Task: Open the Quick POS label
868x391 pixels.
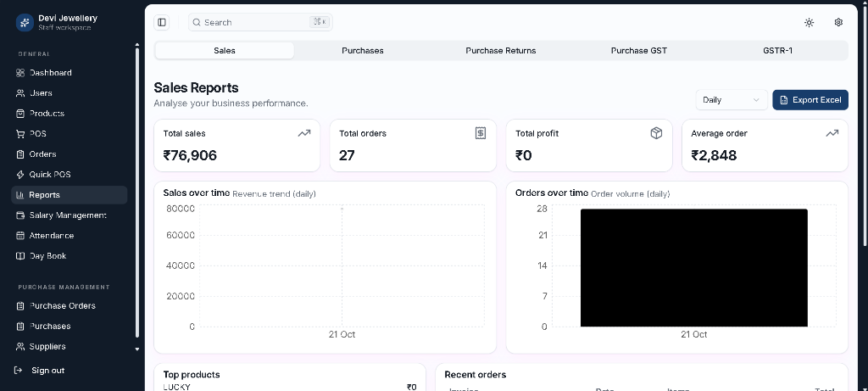Action: tap(50, 175)
